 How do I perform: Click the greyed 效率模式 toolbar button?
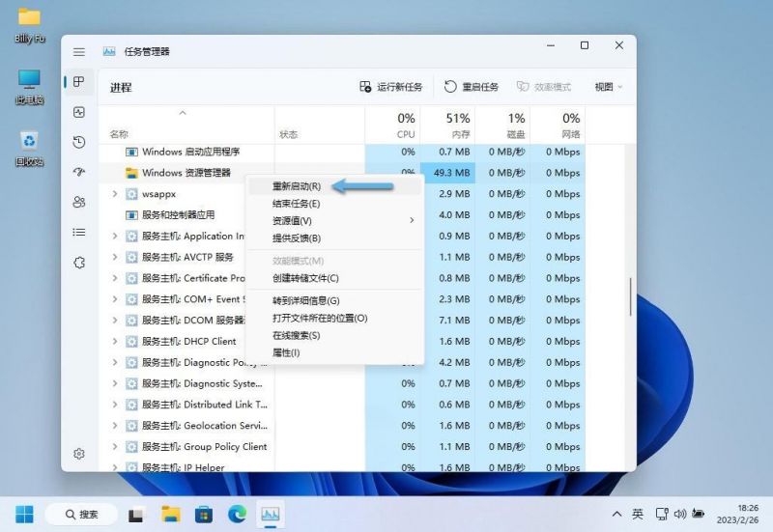click(x=544, y=87)
